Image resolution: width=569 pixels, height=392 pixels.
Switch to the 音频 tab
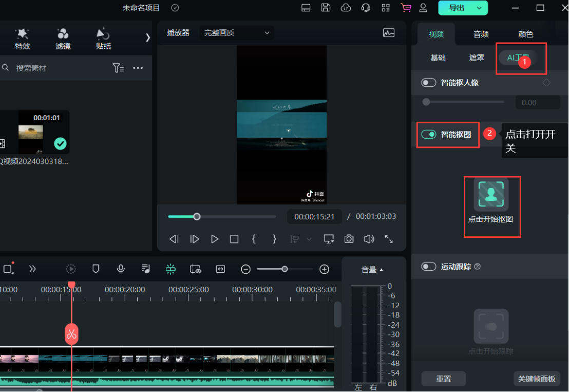[481, 34]
